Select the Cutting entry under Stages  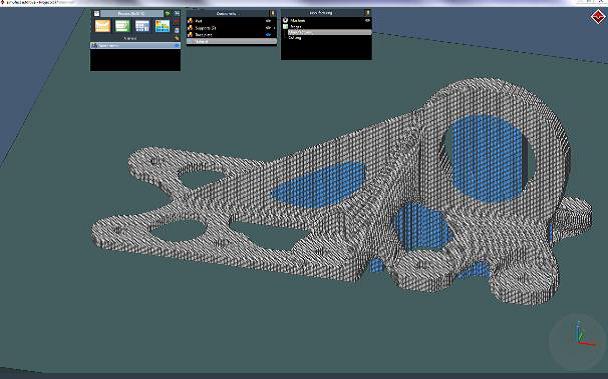(295, 38)
